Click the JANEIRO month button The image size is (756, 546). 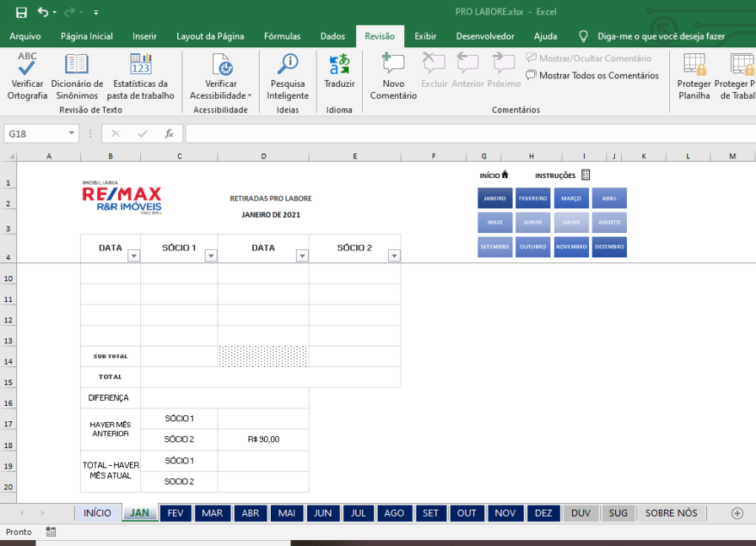tap(494, 198)
